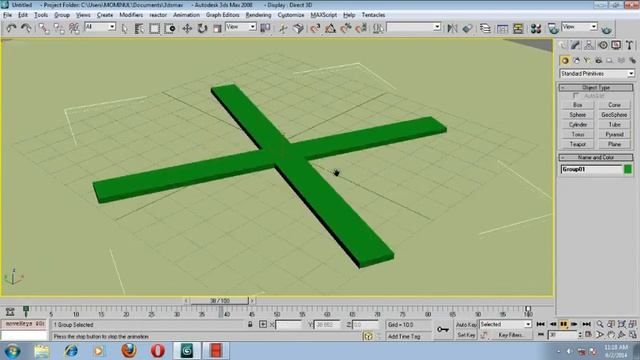The height and width of the screenshot is (360, 640).
Task: Open the selection filter All dropdown
Action: pyautogui.click(x=100, y=27)
